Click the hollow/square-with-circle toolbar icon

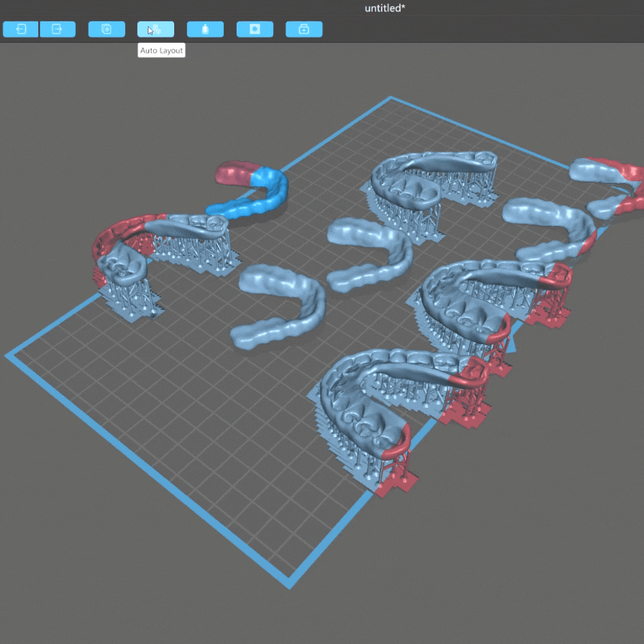(x=255, y=29)
